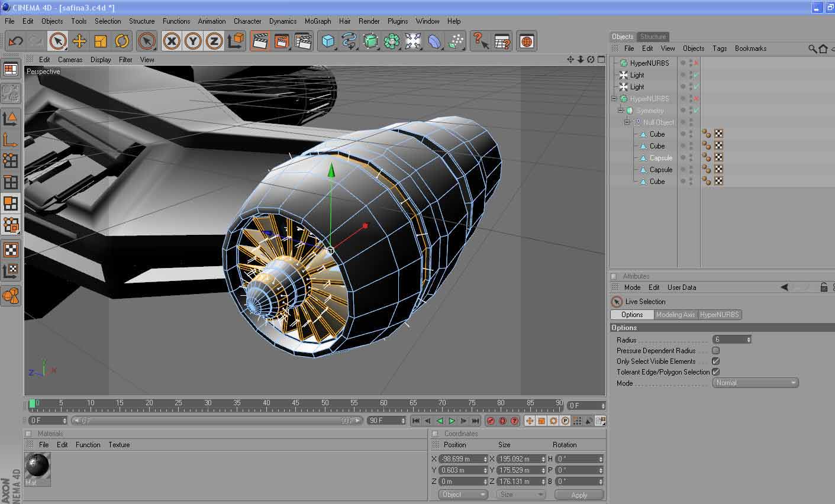Viewport: 835px width, 504px height.
Task: Toggle the Z axis lock
Action: pyautogui.click(x=214, y=41)
